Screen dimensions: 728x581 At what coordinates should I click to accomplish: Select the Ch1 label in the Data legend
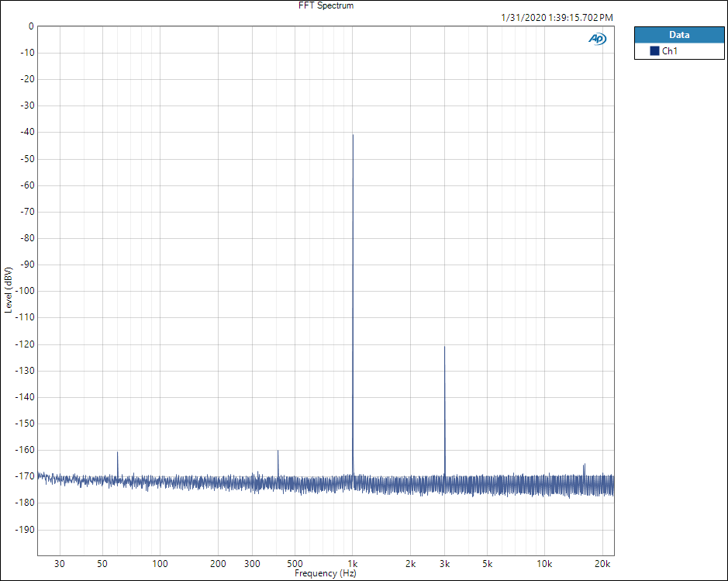(670, 51)
